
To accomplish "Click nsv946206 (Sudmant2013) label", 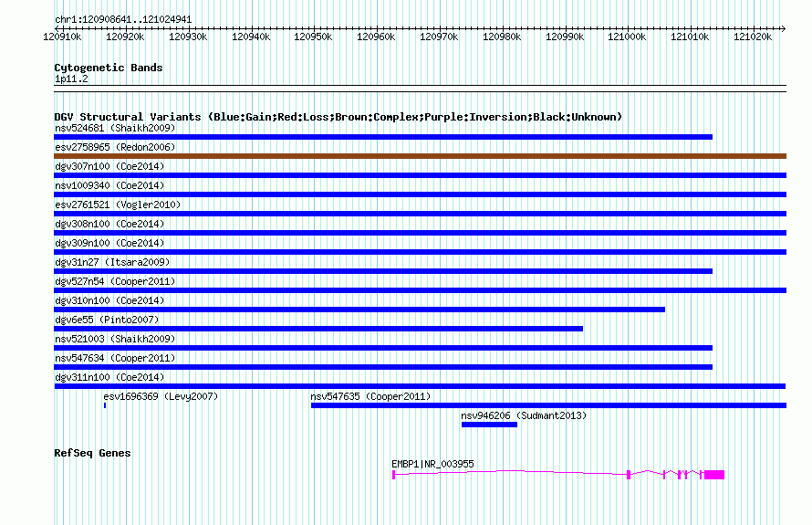I will coord(524,415).
